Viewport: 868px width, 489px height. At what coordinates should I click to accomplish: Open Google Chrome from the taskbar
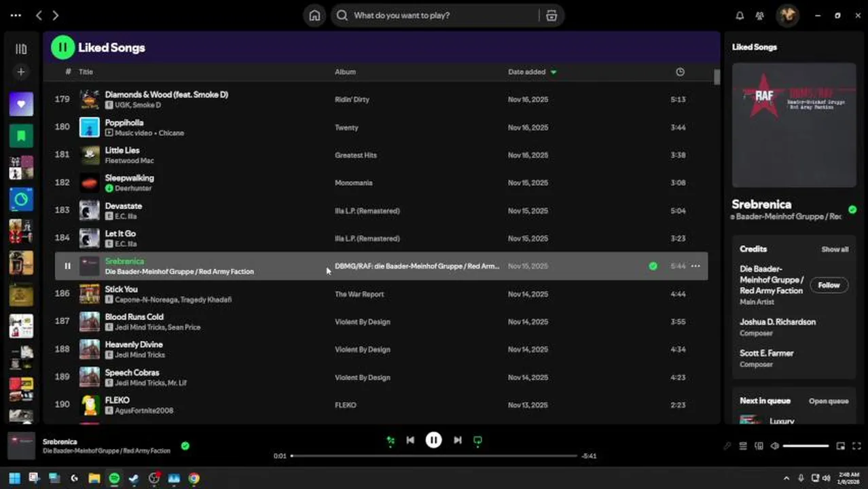click(x=194, y=478)
